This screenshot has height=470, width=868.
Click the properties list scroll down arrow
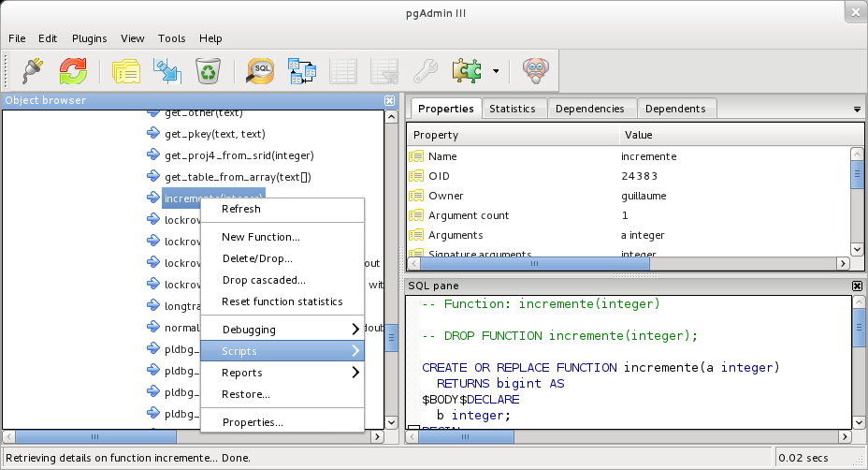tap(857, 249)
